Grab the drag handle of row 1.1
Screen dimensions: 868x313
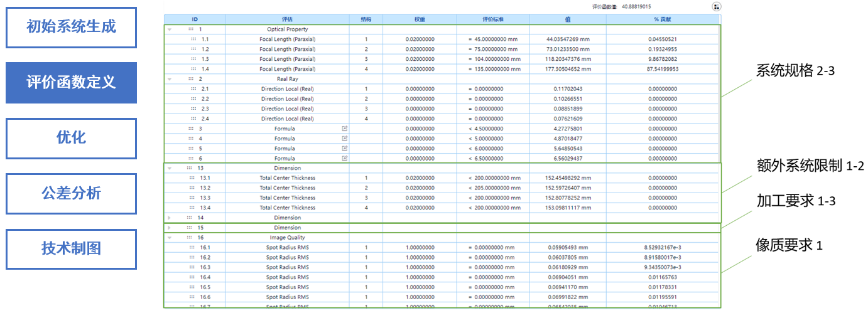[193, 40]
